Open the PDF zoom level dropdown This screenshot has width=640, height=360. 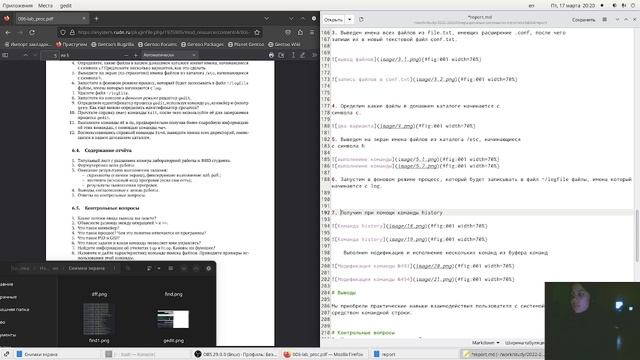pyautogui.click(x=169, y=55)
